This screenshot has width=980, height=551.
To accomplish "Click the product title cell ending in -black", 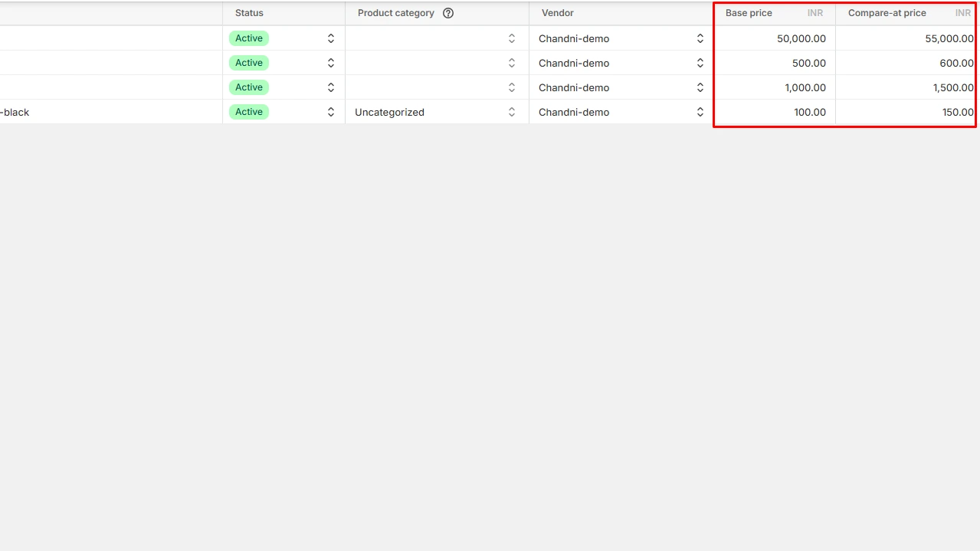I will [111, 112].
